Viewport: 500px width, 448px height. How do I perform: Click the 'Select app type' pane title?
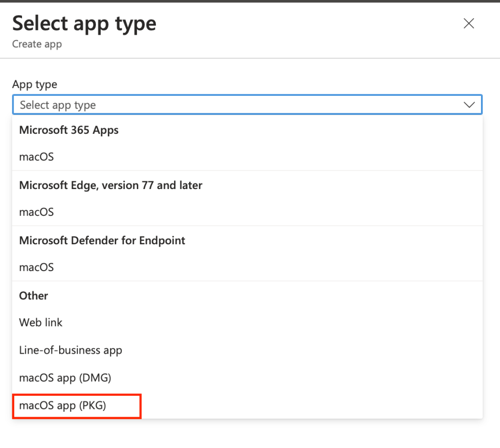(84, 23)
